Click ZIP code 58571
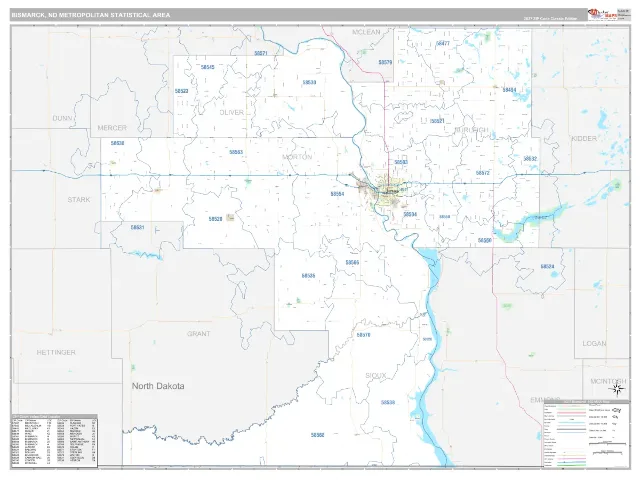The image size is (640, 480). click(x=261, y=53)
